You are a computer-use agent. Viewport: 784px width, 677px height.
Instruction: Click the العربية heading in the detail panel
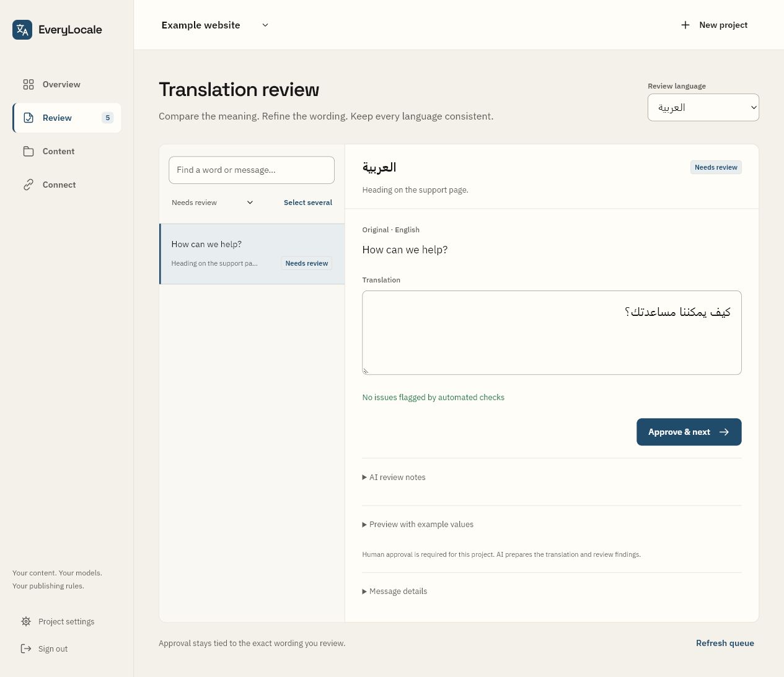(x=379, y=167)
